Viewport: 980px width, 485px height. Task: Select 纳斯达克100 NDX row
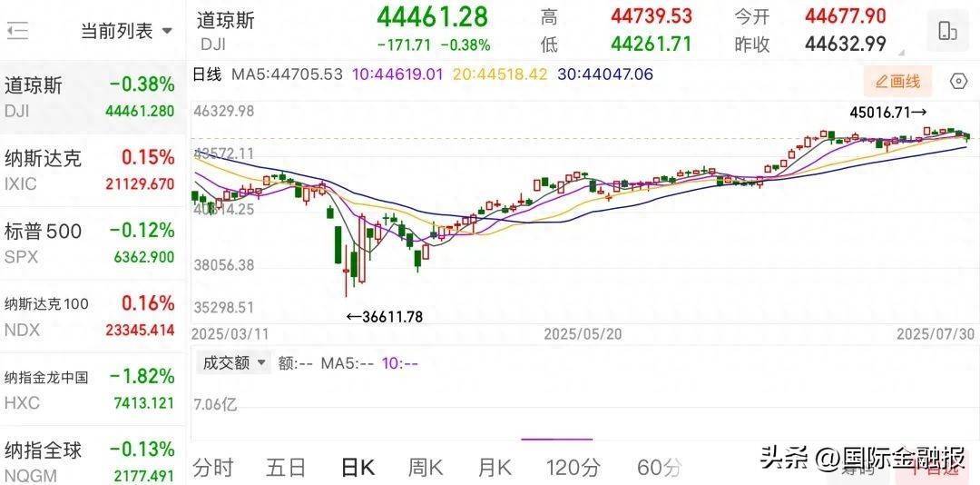93,317
